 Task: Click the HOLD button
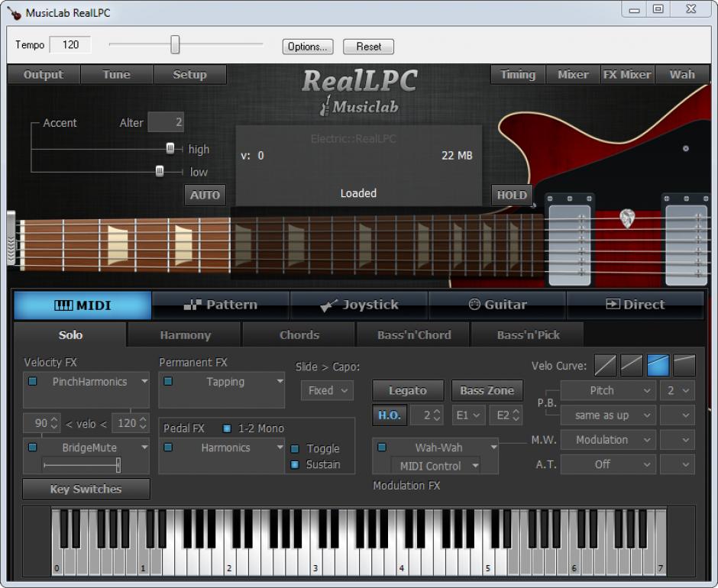point(512,195)
